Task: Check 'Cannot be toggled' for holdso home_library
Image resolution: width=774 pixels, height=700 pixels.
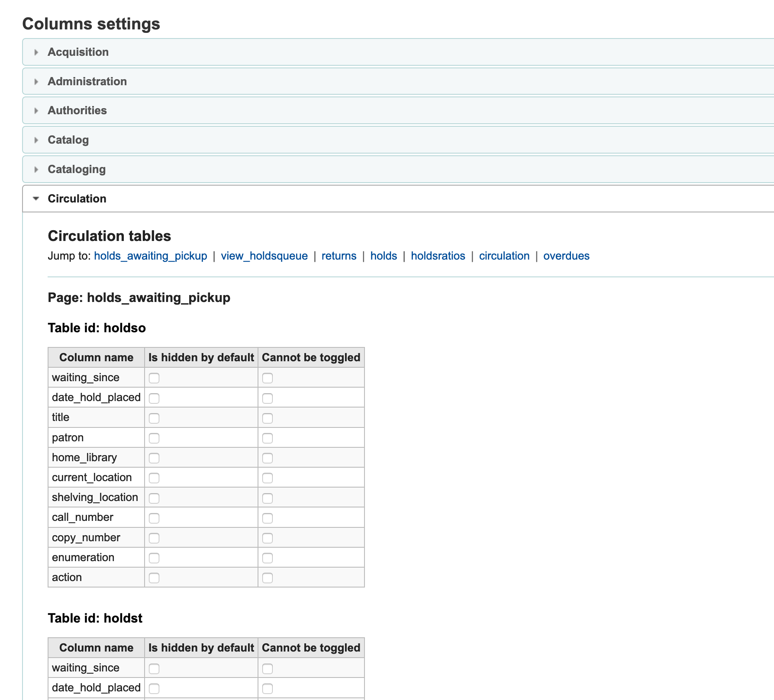Action: coord(268,458)
